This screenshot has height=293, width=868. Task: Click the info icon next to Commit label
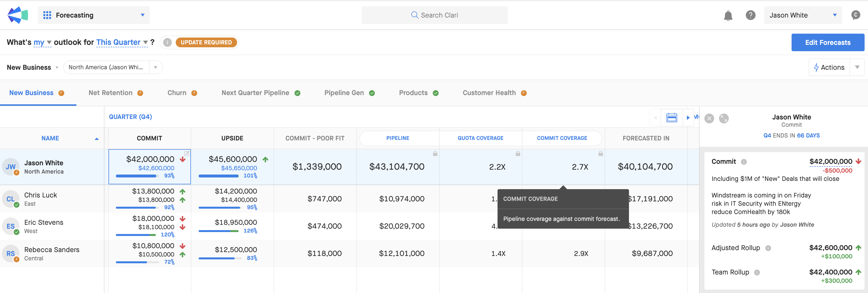coord(744,162)
